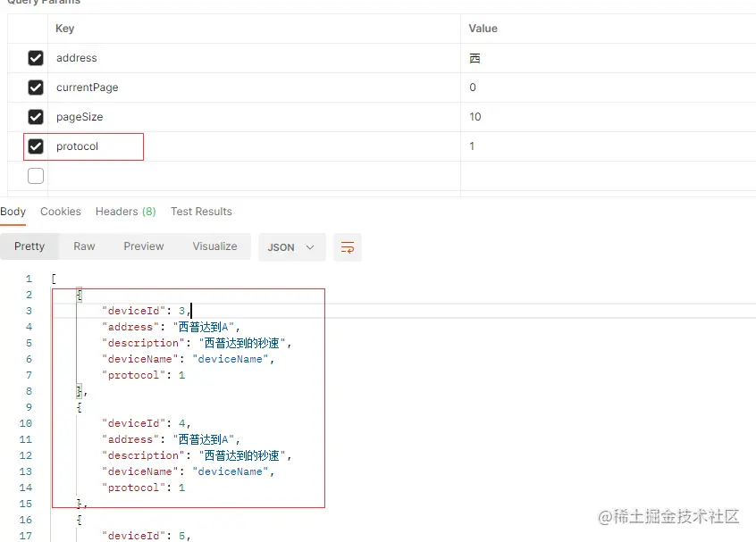Click "protocol": 1 on line 14

click(143, 488)
